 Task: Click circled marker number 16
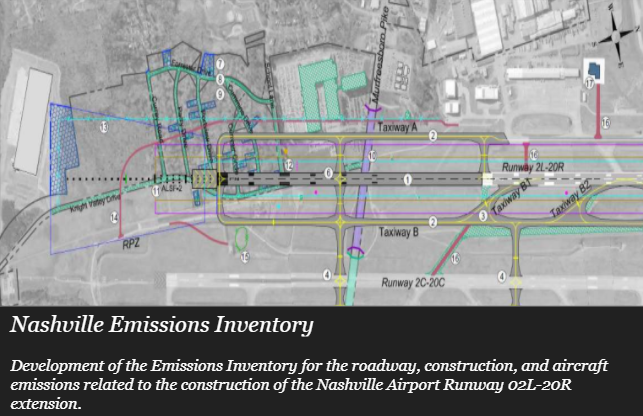[454, 257]
